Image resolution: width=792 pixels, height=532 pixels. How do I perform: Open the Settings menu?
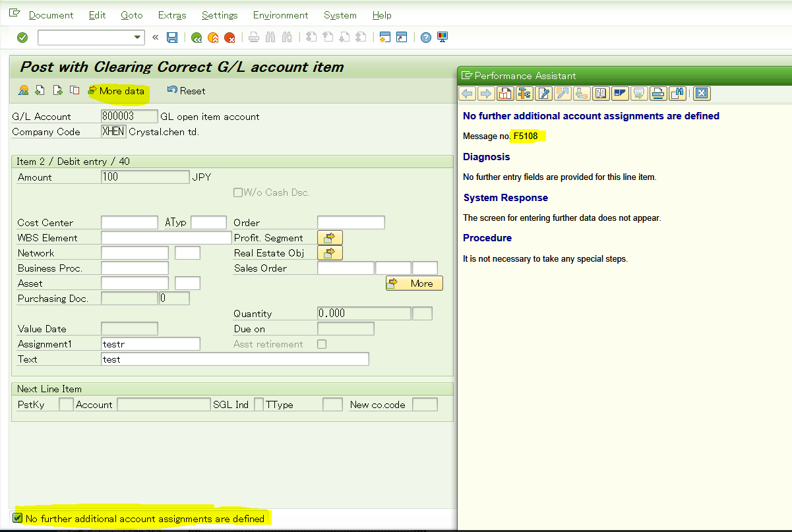coord(220,15)
